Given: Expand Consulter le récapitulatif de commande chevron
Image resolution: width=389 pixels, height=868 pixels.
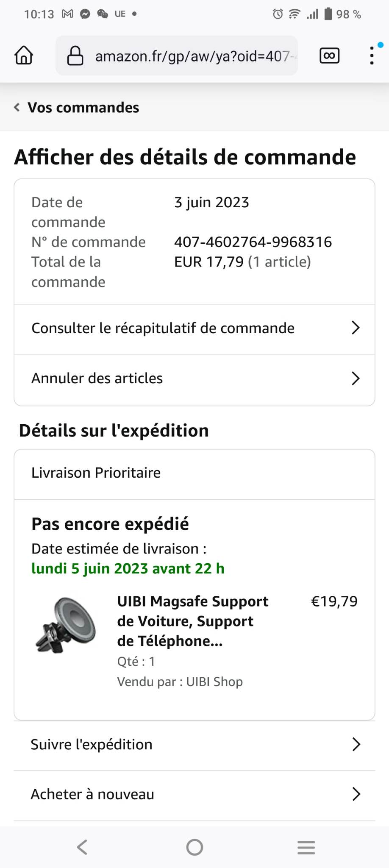Looking at the screenshot, I should click(x=356, y=328).
